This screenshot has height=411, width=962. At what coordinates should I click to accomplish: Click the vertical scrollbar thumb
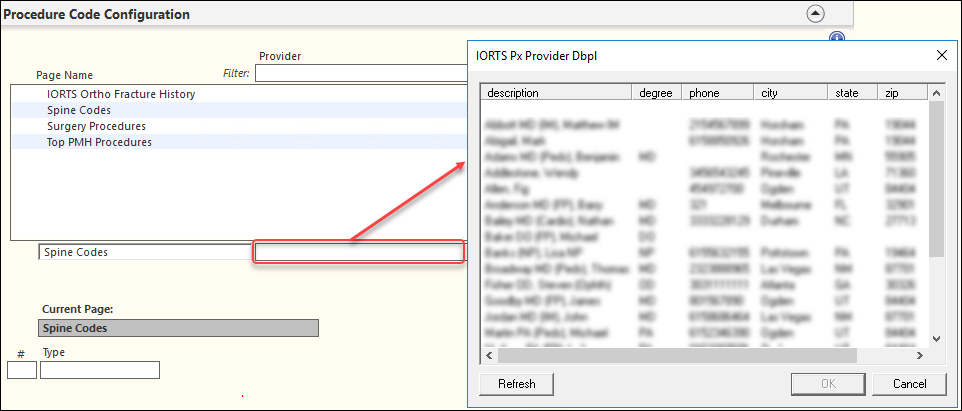[x=936, y=179]
